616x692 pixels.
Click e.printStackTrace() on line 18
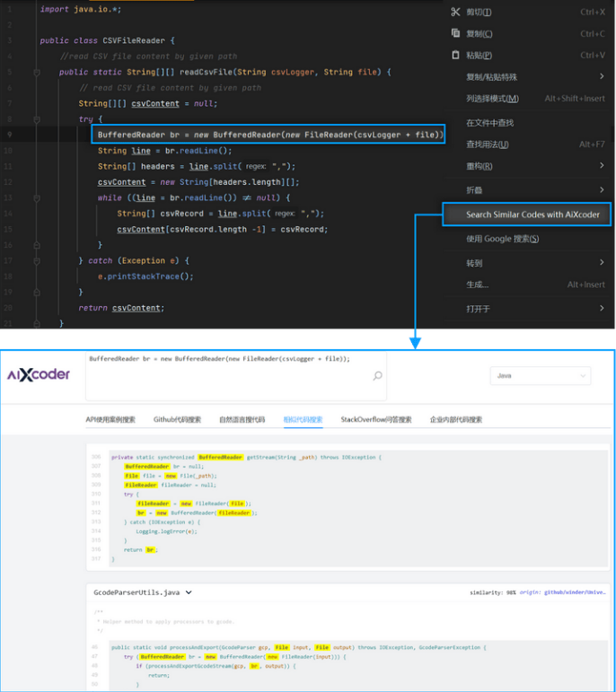(x=145, y=276)
